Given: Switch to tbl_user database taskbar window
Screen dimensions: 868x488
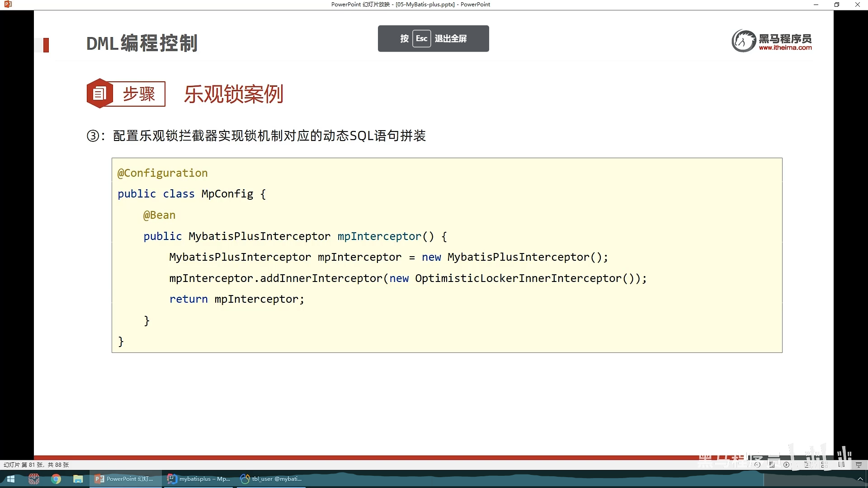Looking at the screenshot, I should point(271,479).
